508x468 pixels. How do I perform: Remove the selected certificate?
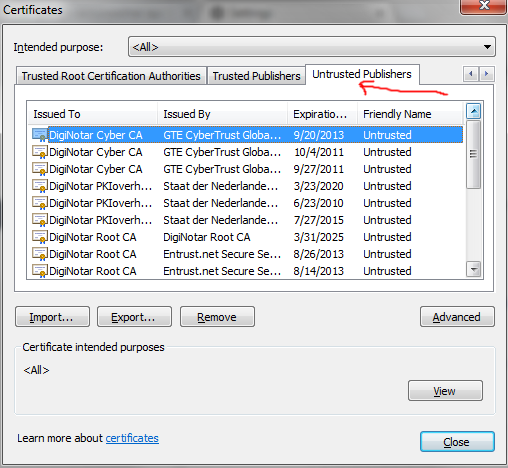[x=217, y=317]
